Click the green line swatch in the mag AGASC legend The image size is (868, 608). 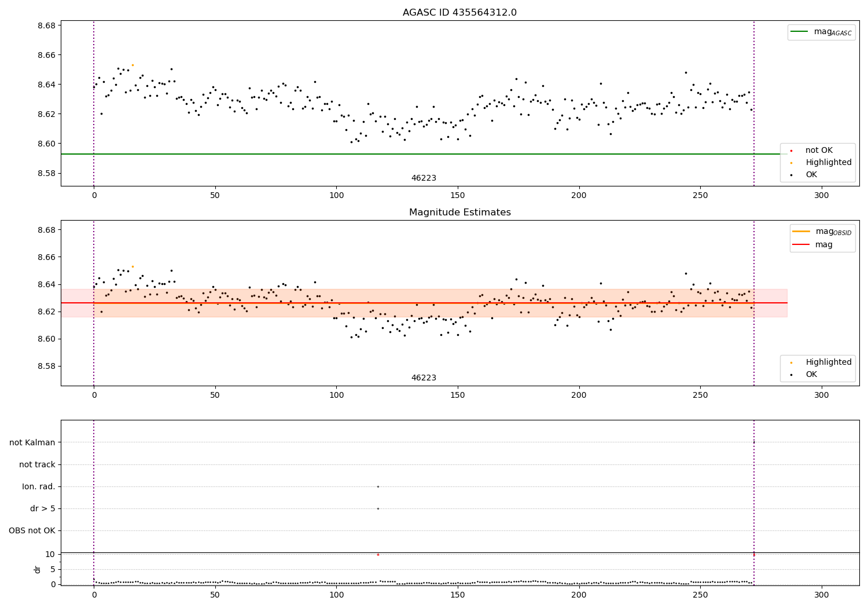click(800, 32)
